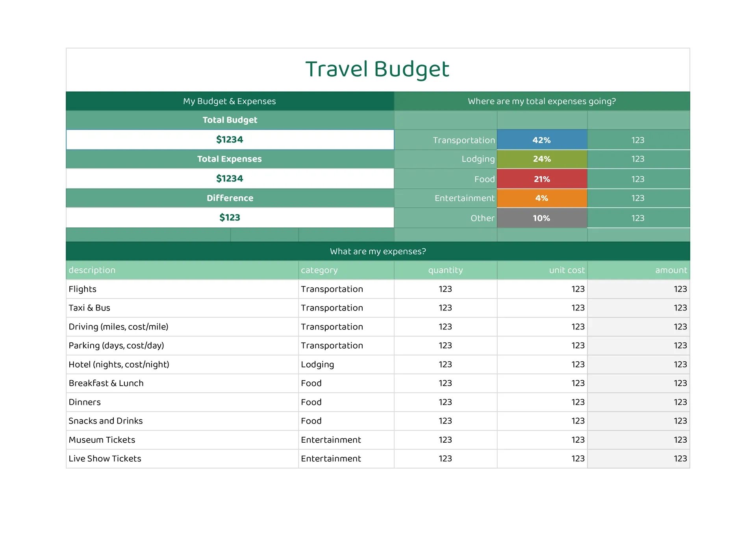Image resolution: width=756 pixels, height=534 pixels.
Task: Click the gray Other 10% bar
Action: 542,218
